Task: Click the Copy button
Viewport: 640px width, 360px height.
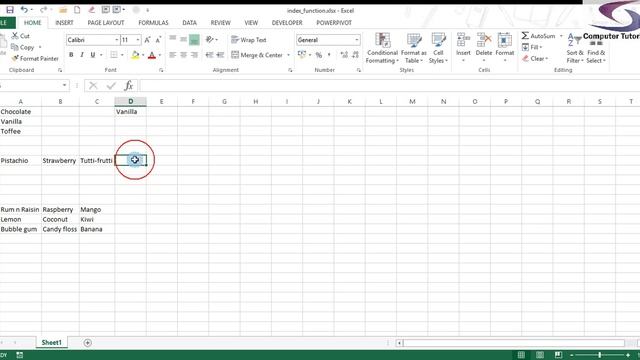Action: point(23,47)
